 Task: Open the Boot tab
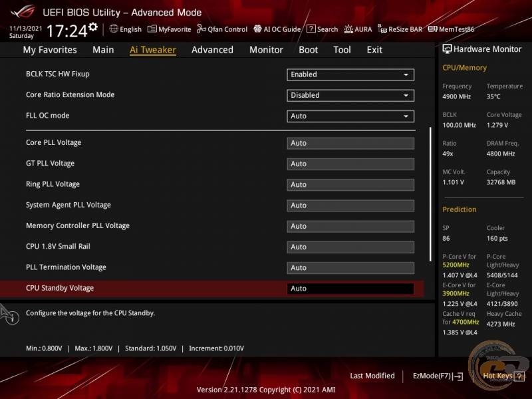(x=308, y=50)
